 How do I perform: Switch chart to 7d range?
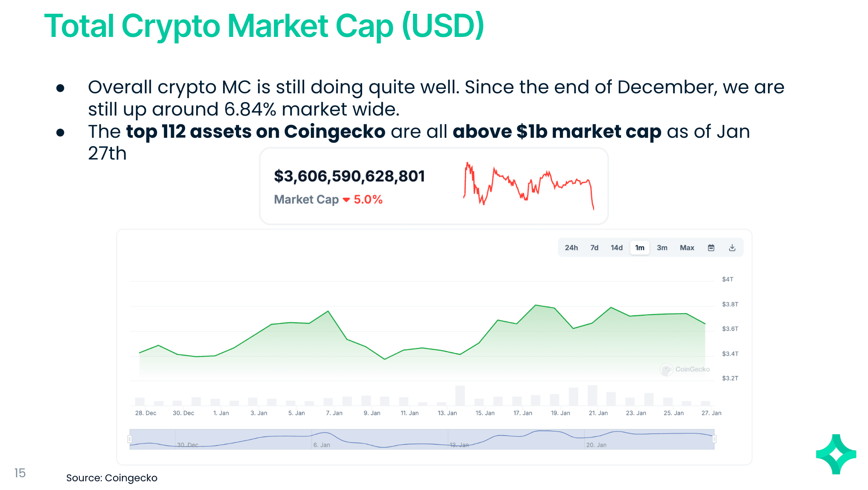[594, 248]
